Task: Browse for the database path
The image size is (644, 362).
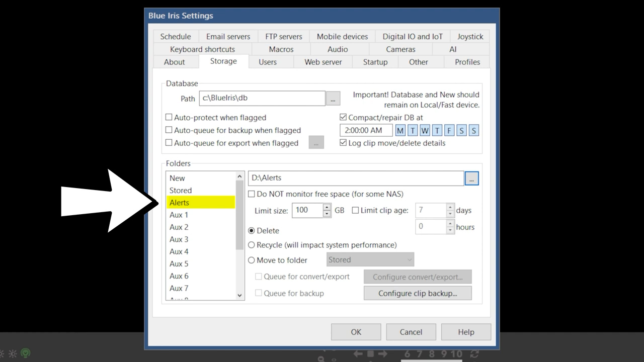Action: click(333, 99)
